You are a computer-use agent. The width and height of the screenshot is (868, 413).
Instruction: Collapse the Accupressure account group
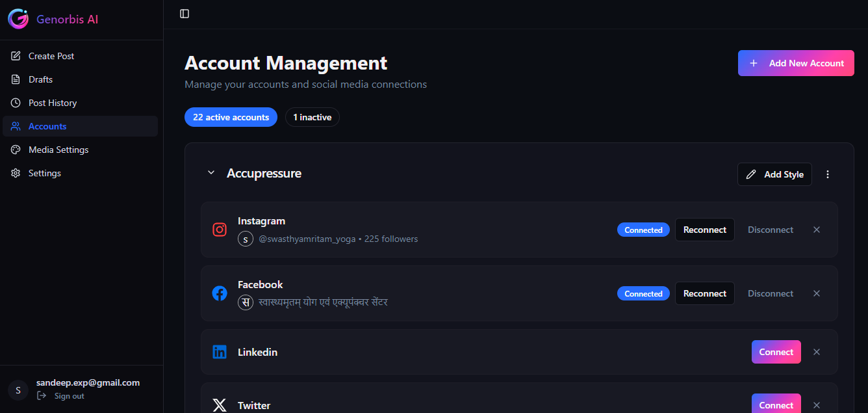(211, 172)
